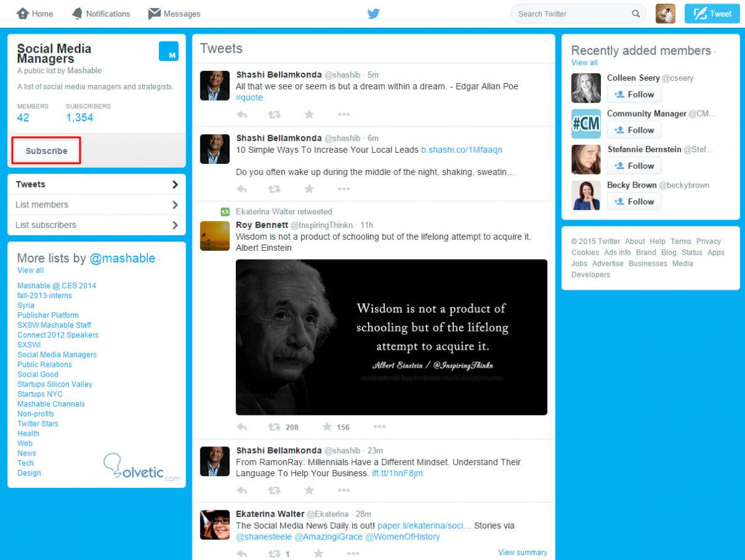The width and height of the screenshot is (745, 560).
Task: Retweet Ekaterina Walter's News Daily tweet
Action: click(274, 554)
